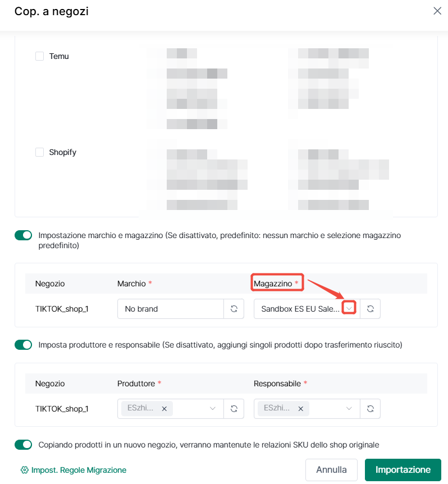
Task: Expand the Magazzino warehouse dropdown arrow
Action: point(349,308)
